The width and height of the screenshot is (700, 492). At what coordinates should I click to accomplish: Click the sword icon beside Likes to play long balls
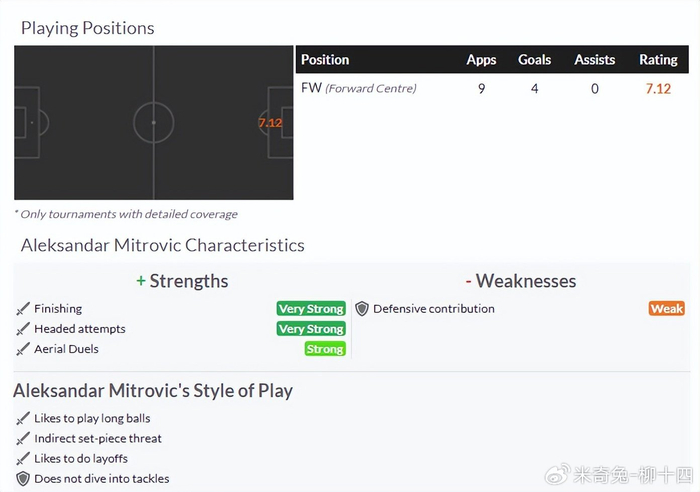coord(23,418)
